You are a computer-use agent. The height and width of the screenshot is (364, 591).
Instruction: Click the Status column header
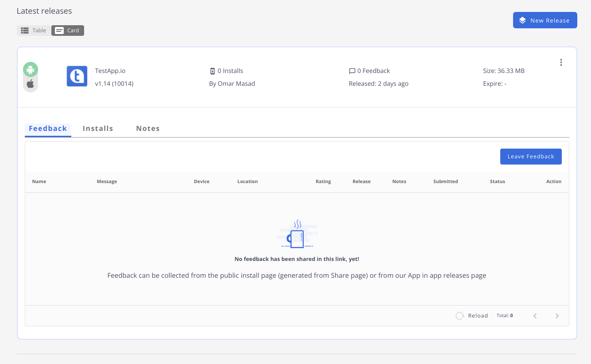(x=497, y=181)
